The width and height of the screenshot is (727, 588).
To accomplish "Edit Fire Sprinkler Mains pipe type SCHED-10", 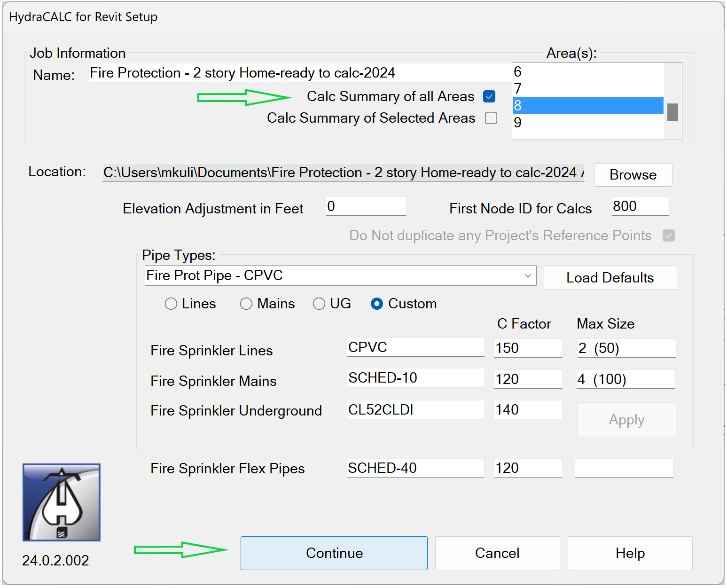I will point(415,378).
